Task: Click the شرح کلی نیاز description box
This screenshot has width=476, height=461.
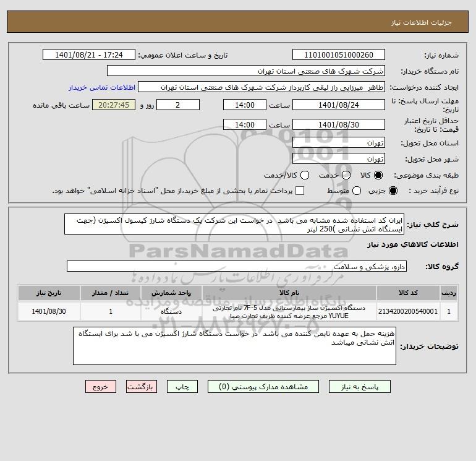Action: pyautogui.click(x=234, y=224)
